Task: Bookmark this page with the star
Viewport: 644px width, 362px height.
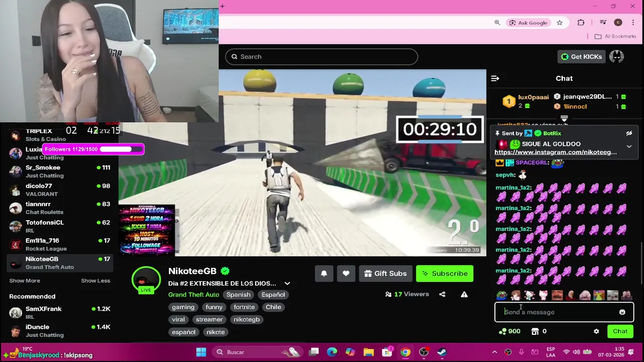Action: click(x=559, y=23)
